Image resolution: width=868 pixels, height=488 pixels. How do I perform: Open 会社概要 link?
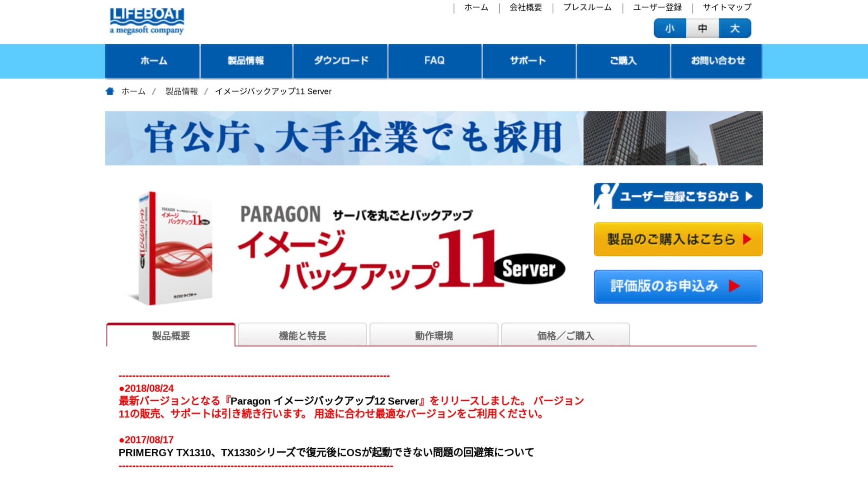(526, 8)
